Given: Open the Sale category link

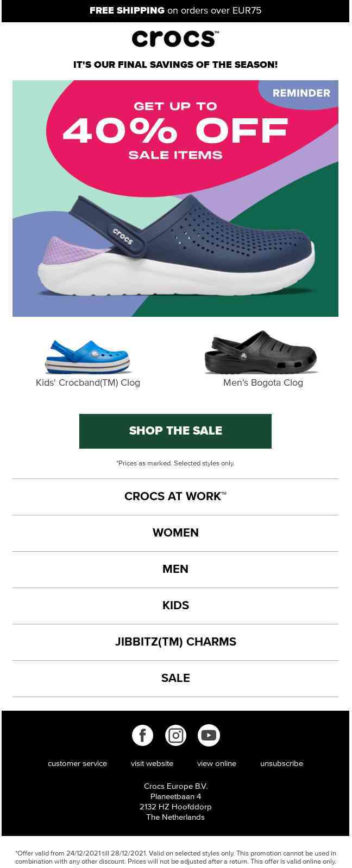Looking at the screenshot, I should [x=175, y=678].
